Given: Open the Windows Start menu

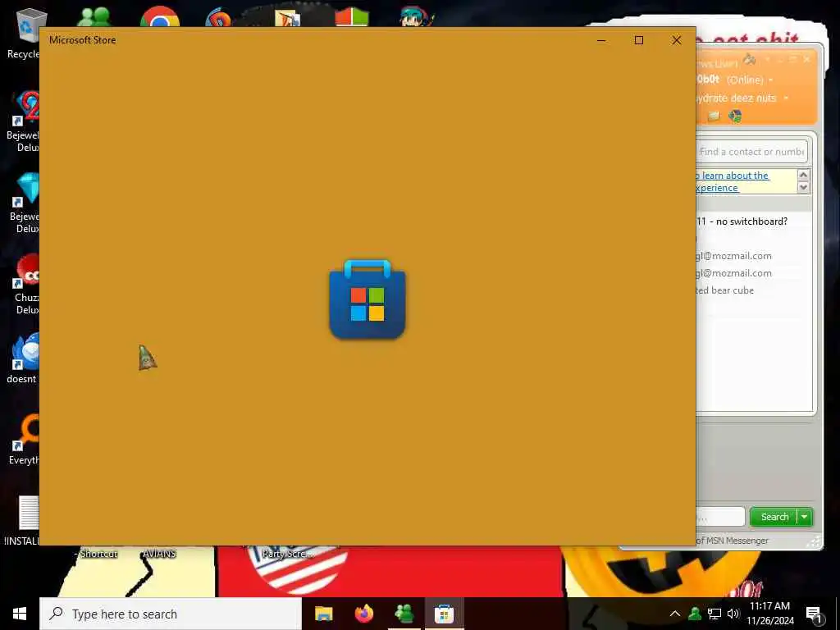Looking at the screenshot, I should 20,614.
